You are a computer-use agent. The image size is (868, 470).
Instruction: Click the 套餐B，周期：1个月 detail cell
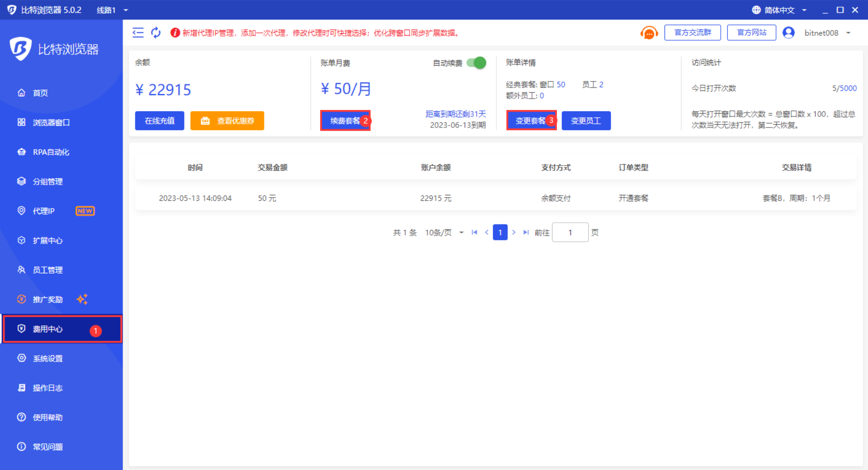(x=797, y=198)
